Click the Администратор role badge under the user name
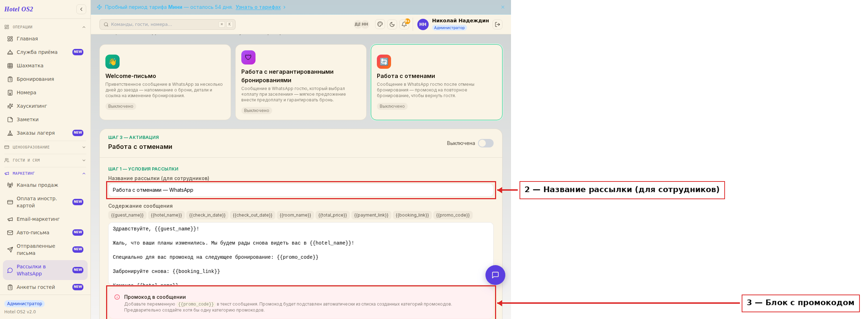This screenshot has width=868, height=319. [449, 28]
